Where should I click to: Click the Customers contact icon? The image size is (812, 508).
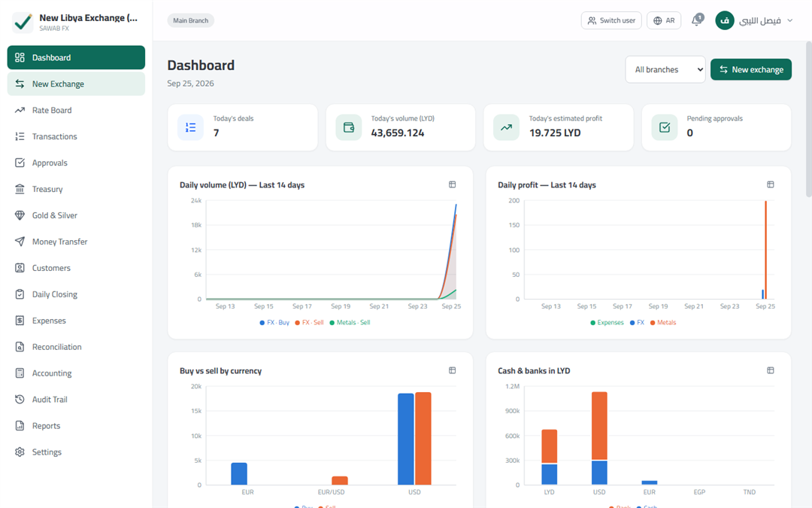coord(20,268)
